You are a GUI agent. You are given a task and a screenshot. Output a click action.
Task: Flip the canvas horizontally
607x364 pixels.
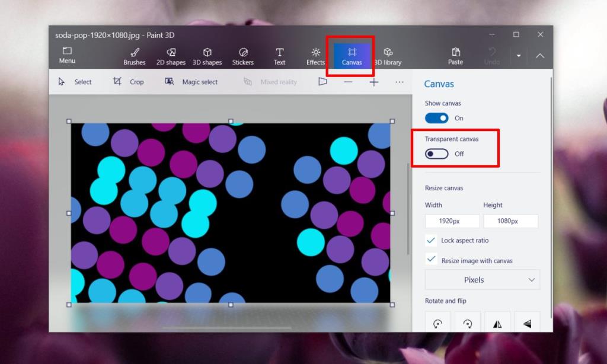[498, 322]
